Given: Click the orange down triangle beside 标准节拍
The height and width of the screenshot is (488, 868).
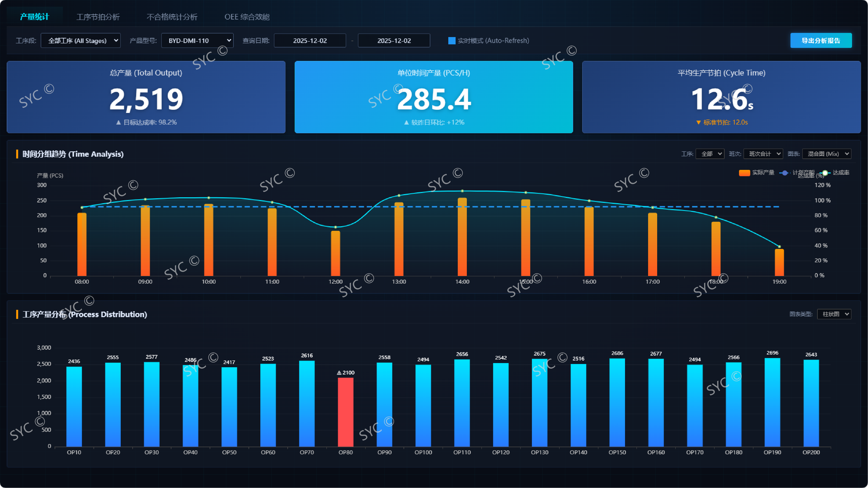Looking at the screenshot, I should [698, 123].
